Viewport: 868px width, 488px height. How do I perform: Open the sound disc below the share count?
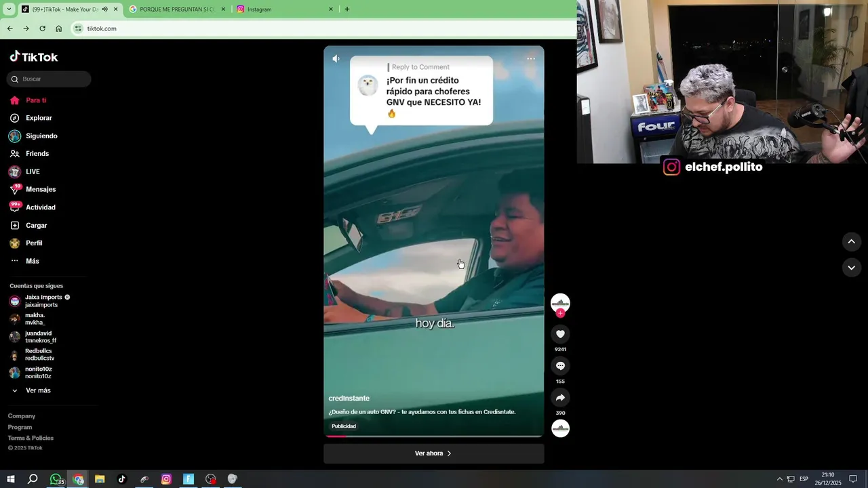pos(560,428)
